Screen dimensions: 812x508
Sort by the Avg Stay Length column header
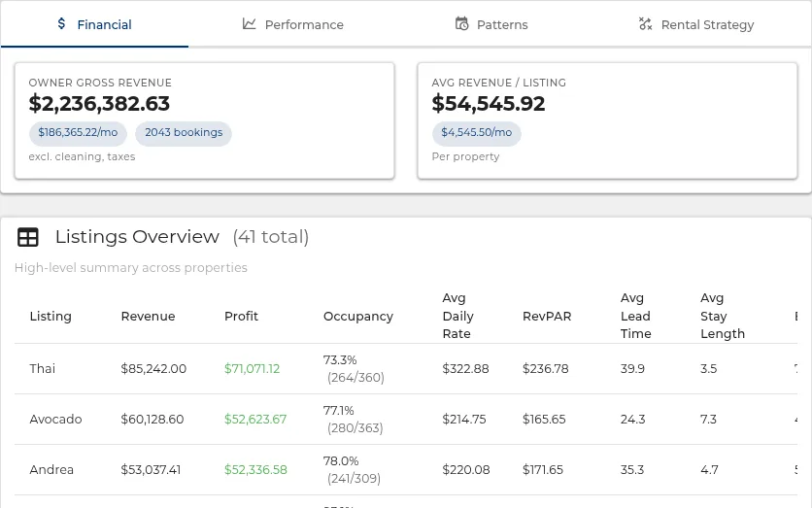pos(723,316)
